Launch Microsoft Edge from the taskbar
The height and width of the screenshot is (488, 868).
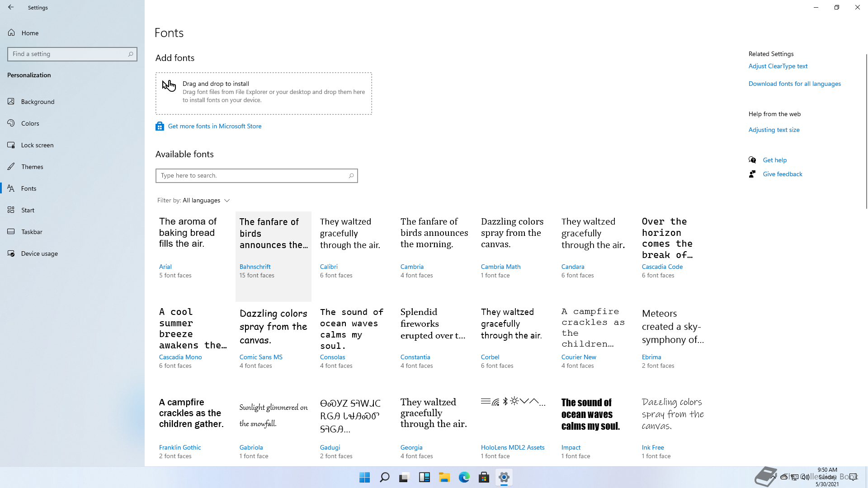coord(464,477)
